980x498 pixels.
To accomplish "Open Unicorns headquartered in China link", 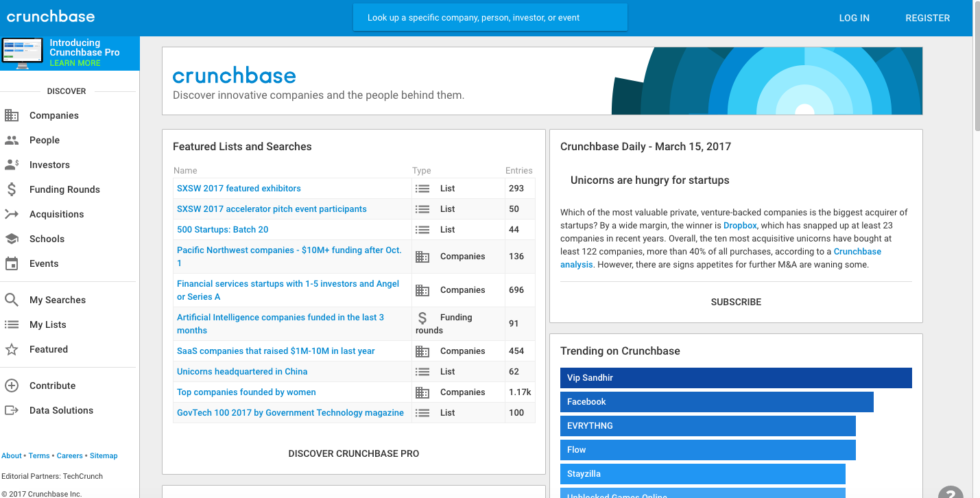I will pos(242,371).
